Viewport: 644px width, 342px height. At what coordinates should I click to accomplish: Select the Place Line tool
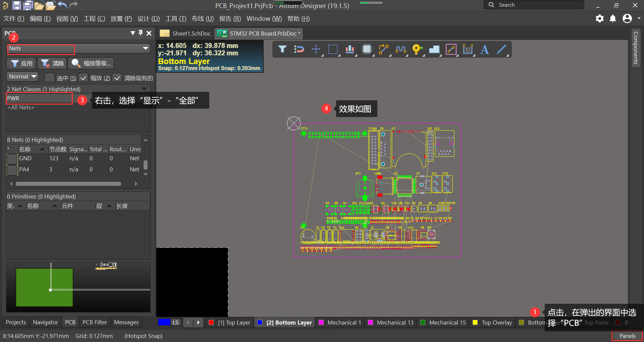(502, 49)
